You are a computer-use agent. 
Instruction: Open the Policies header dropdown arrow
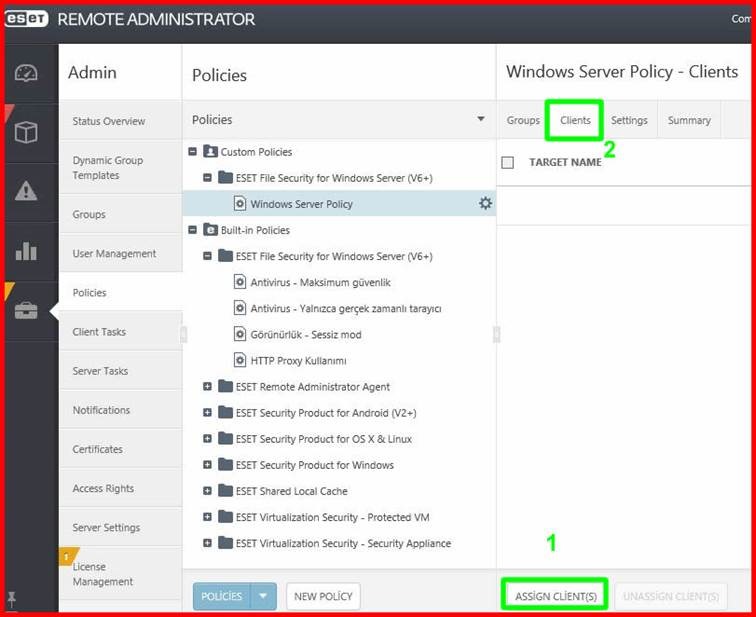point(481,119)
